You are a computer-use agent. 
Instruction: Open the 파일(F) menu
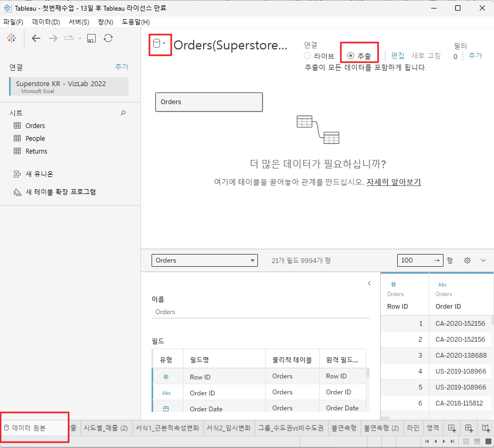pyautogui.click(x=13, y=22)
